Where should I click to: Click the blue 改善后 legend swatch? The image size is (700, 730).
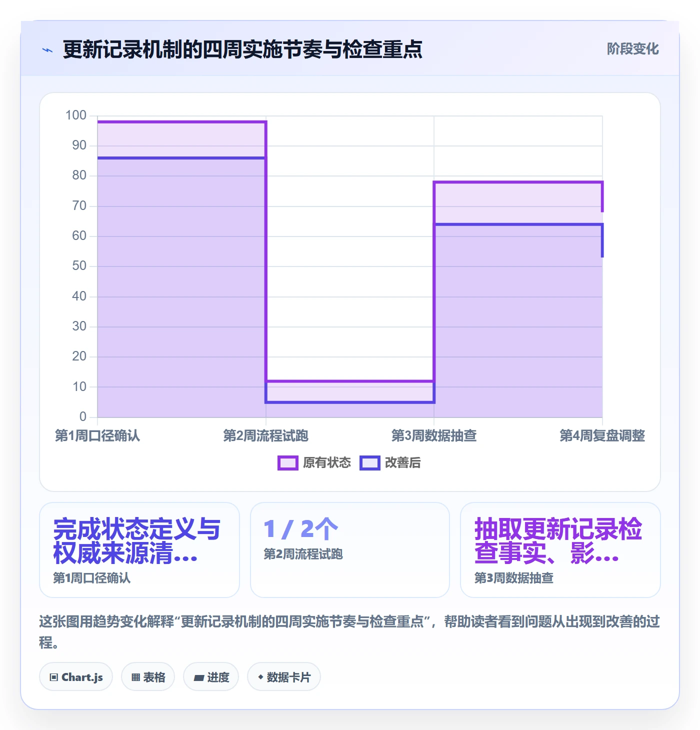(x=370, y=463)
